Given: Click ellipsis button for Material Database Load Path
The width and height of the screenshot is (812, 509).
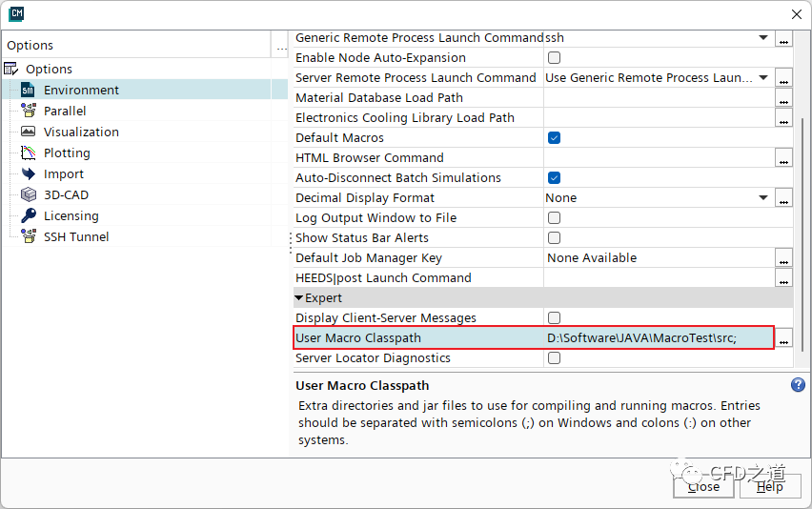Looking at the screenshot, I should (783, 98).
